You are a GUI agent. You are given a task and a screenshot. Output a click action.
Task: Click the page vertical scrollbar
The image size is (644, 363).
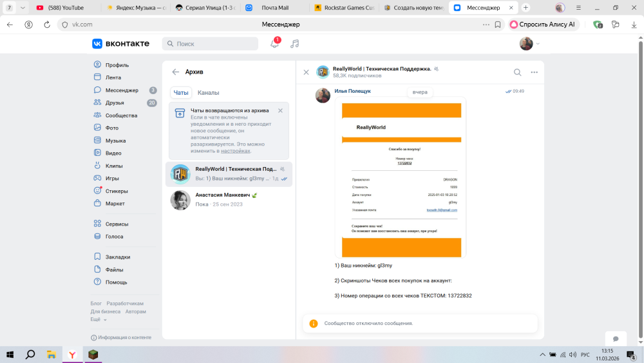coord(641,190)
